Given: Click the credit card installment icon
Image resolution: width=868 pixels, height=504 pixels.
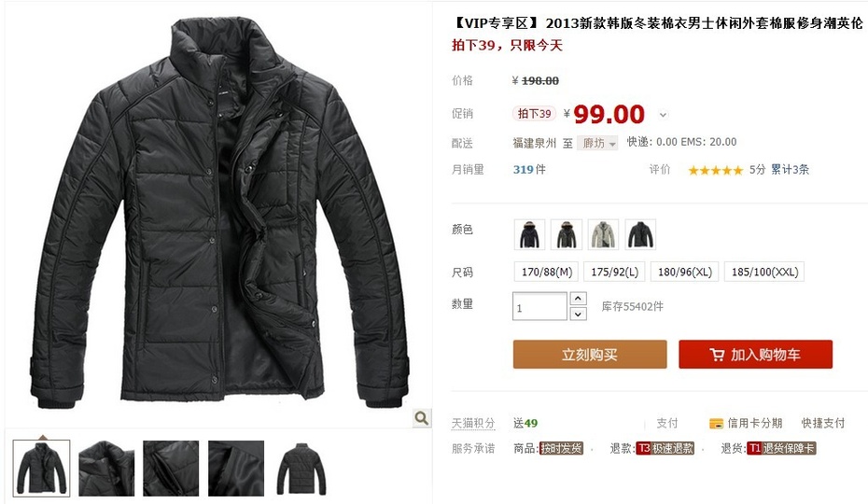Looking at the screenshot, I should tap(716, 424).
